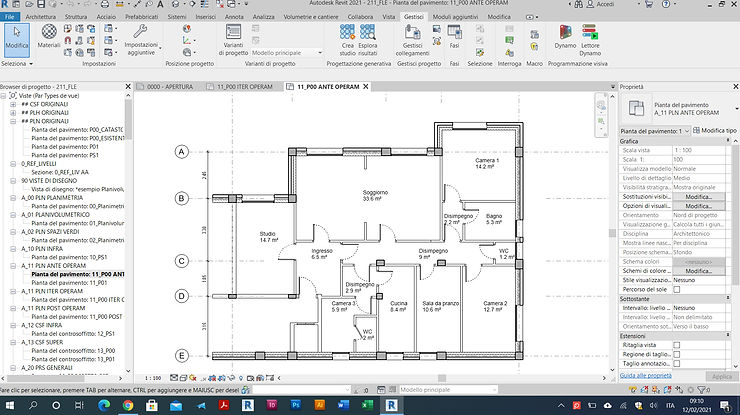The height and width of the screenshot is (415, 740).
Task: Open the File menu
Action: [x=9, y=17]
